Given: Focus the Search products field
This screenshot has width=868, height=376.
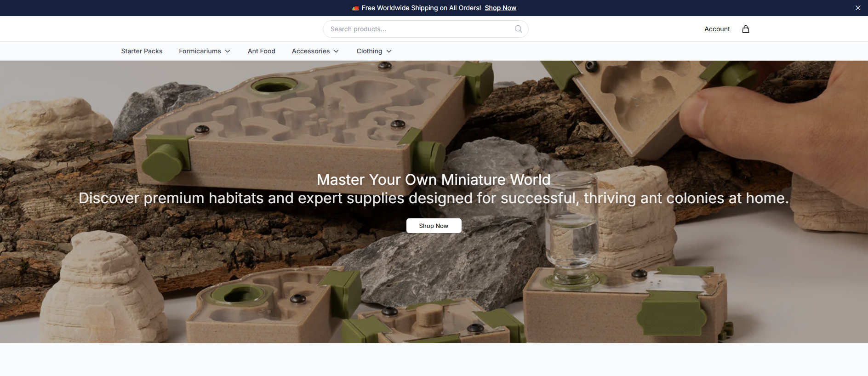Looking at the screenshot, I should (x=426, y=29).
